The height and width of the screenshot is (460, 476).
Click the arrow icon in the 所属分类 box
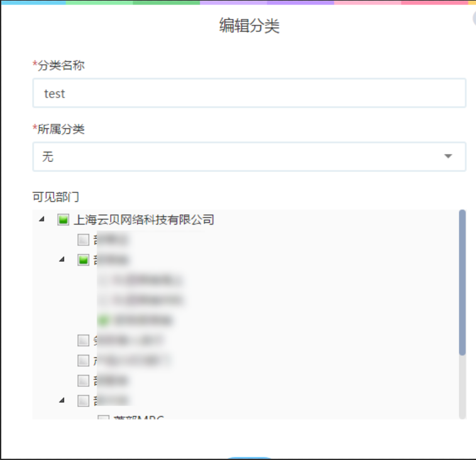448,157
